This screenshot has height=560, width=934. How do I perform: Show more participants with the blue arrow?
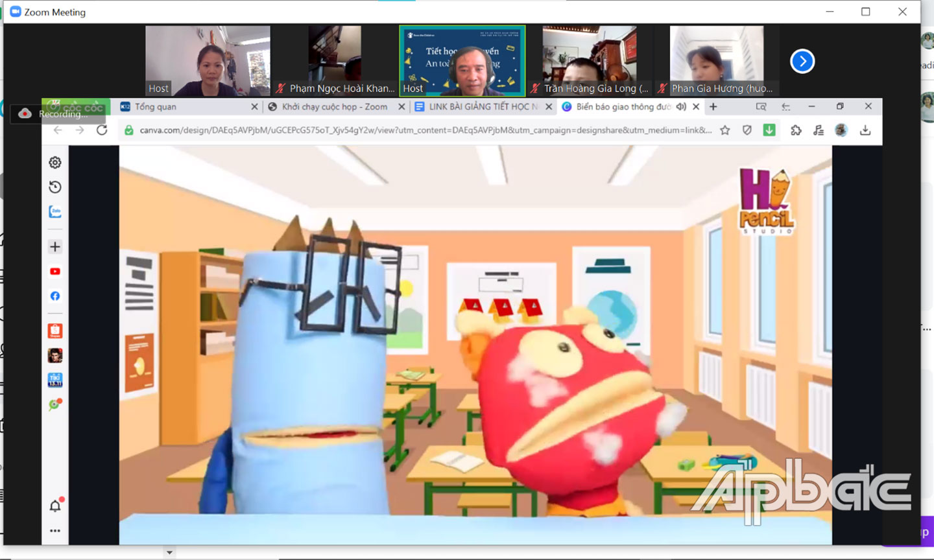[x=802, y=62]
